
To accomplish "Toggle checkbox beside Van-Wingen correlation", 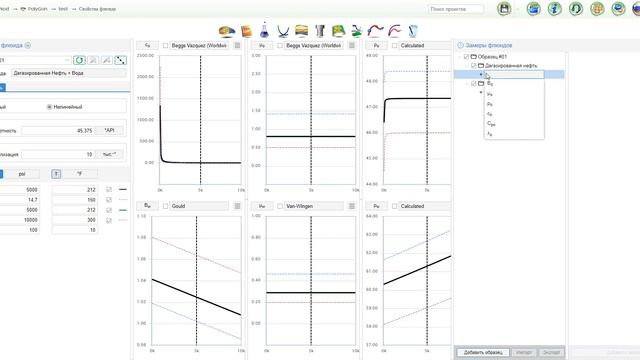I will 280,207.
